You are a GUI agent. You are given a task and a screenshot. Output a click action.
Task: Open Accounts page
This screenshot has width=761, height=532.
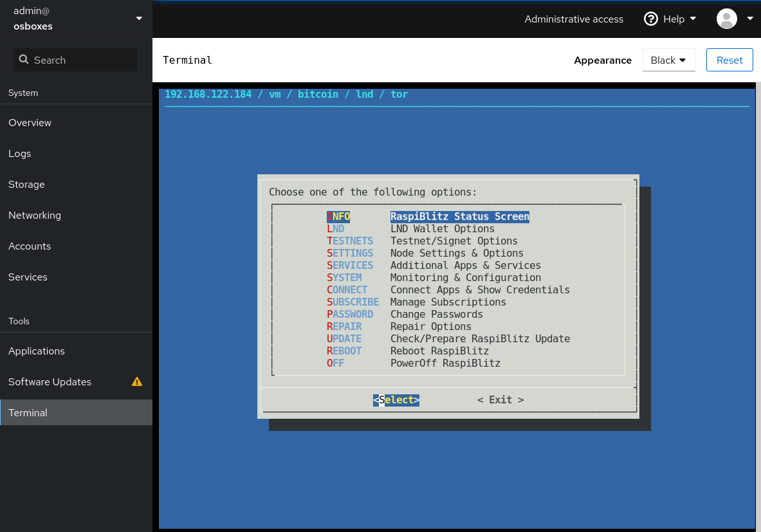76,246
